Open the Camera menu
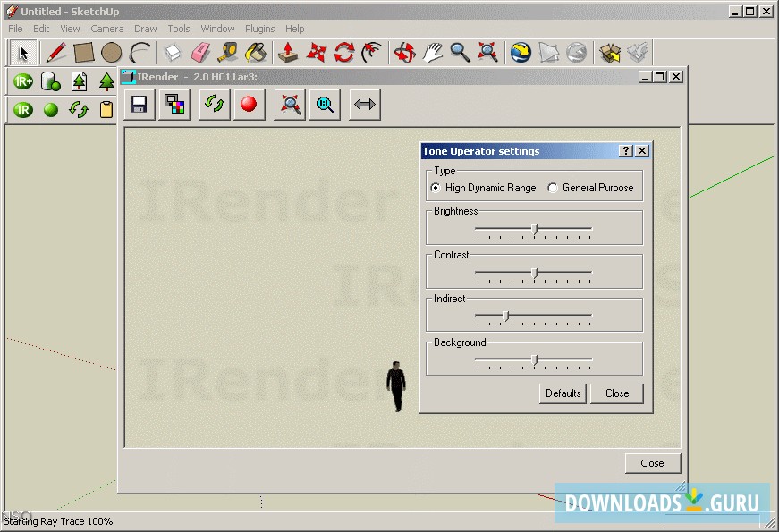Image resolution: width=779 pixels, height=532 pixels. [x=106, y=28]
